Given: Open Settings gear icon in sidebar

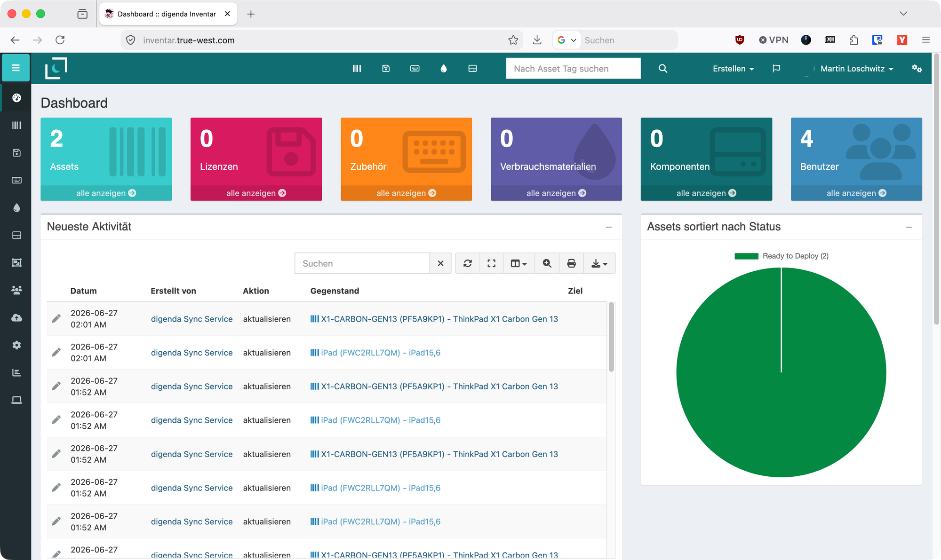Looking at the screenshot, I should (x=16, y=345).
